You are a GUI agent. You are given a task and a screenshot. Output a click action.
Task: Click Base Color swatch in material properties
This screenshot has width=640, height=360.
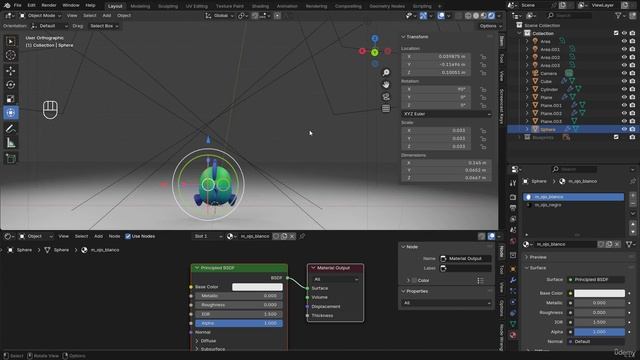[x=599, y=293]
